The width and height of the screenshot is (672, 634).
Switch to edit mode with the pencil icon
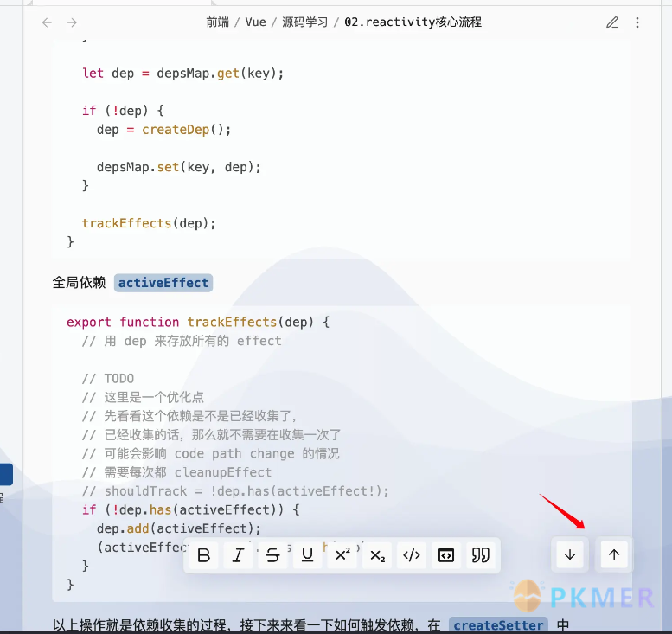tap(612, 22)
